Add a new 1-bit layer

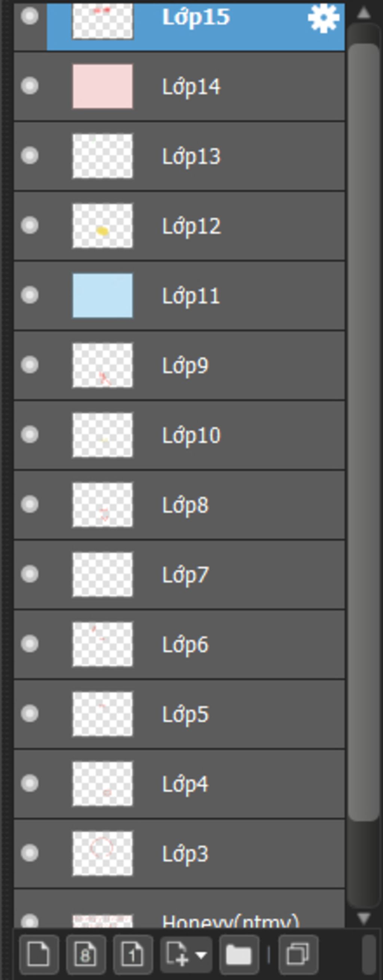click(133, 953)
